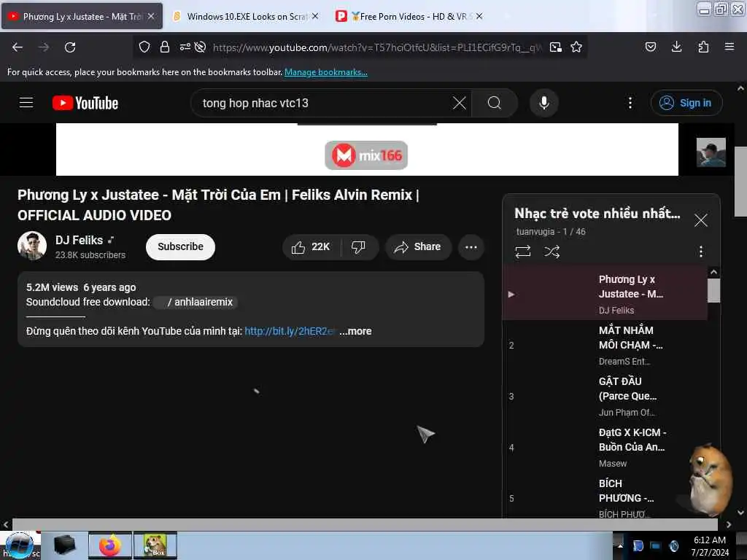The image size is (747, 560).
Task: Open the anhlaairemix Soundcloud link
Action: click(x=196, y=302)
